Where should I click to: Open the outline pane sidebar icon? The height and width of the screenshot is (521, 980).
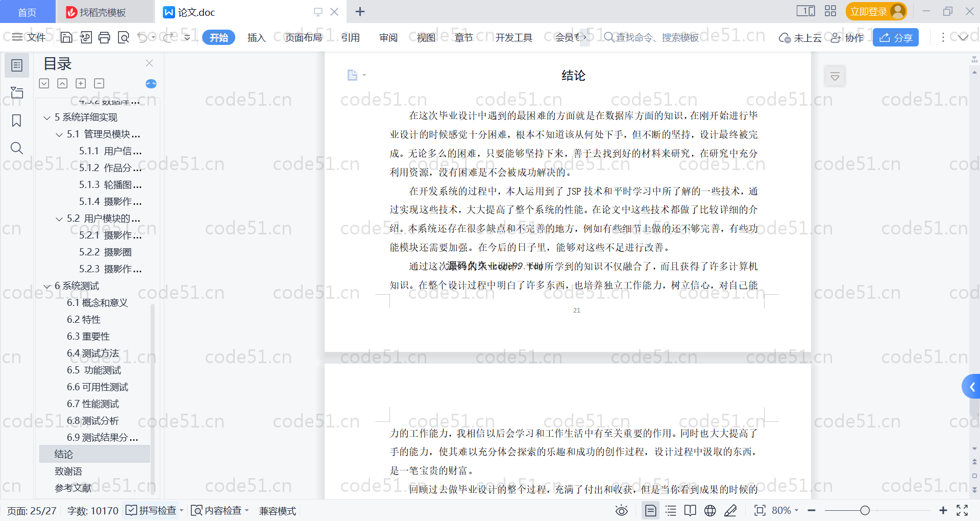pos(17,65)
